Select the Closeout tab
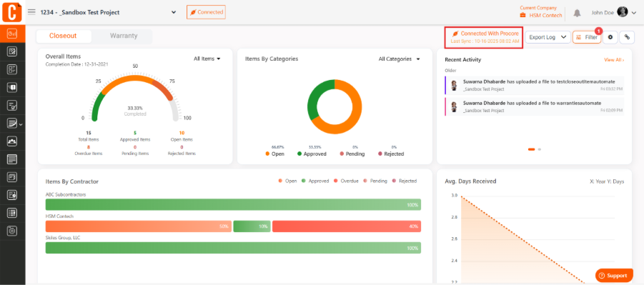644x285 pixels. pos(63,36)
